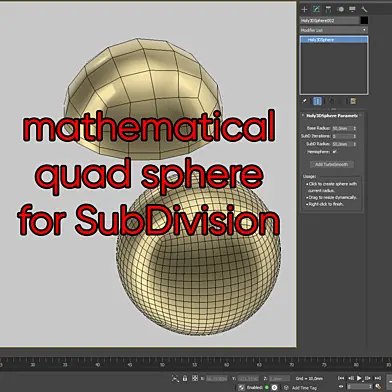Viewport: 392px width, 392px height.
Task: Go to the start frame
Action: tap(341, 378)
